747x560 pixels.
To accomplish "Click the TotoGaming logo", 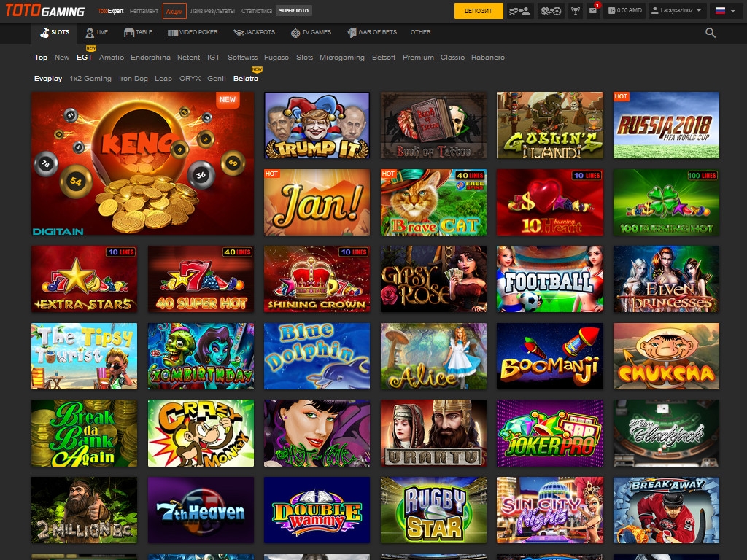I will click(44, 11).
